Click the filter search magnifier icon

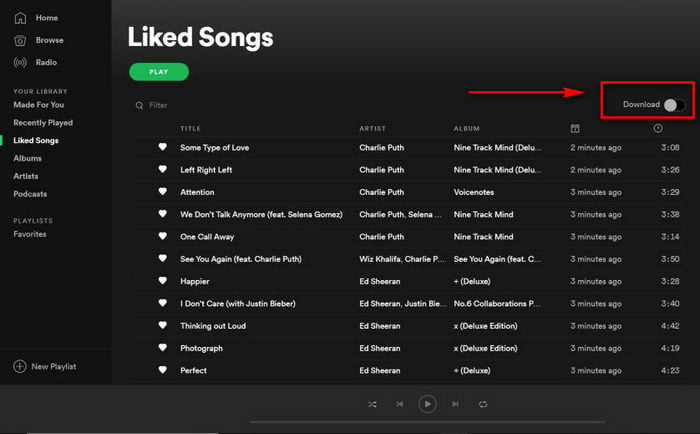139,105
